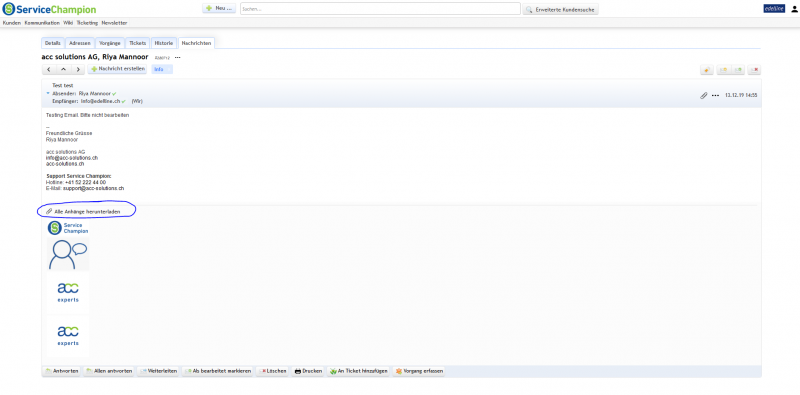
Task: Click Als bearbeitet markieren button
Action: pos(217,371)
